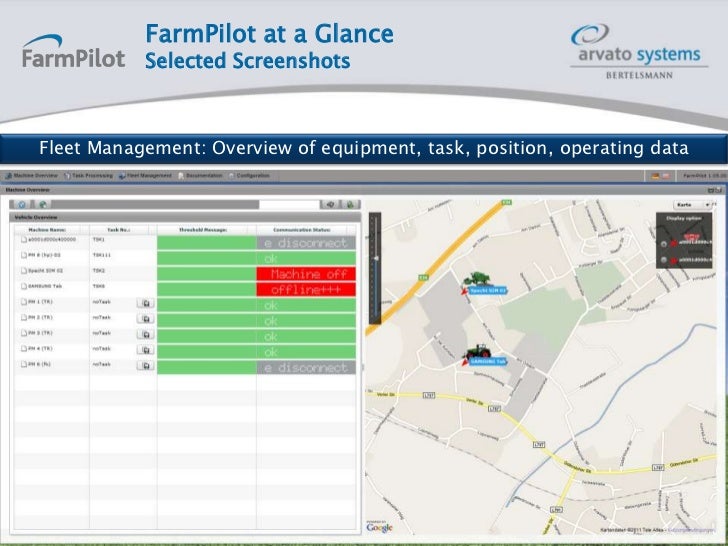Click the 'SAMSUNG Tab' label on map
The width and height of the screenshot is (728, 546).
488,362
